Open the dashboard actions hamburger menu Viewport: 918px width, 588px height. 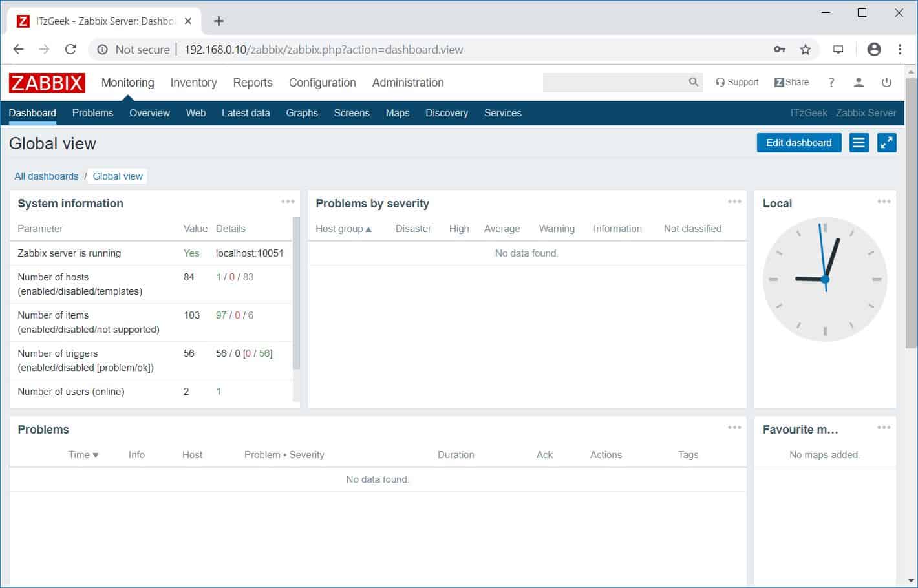coord(859,143)
